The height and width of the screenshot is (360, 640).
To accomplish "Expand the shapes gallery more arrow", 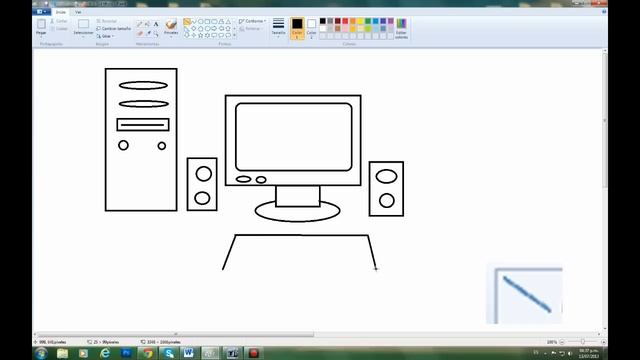I will (x=234, y=36).
